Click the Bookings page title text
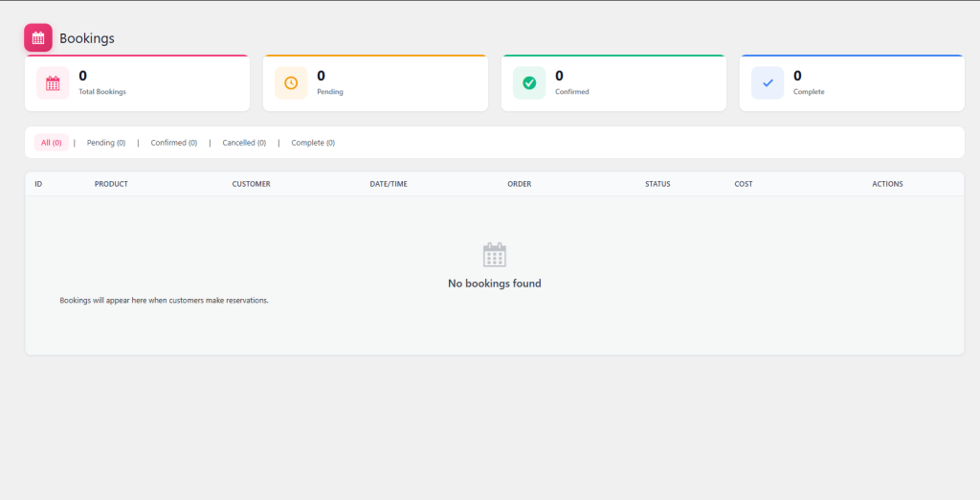 (x=87, y=38)
